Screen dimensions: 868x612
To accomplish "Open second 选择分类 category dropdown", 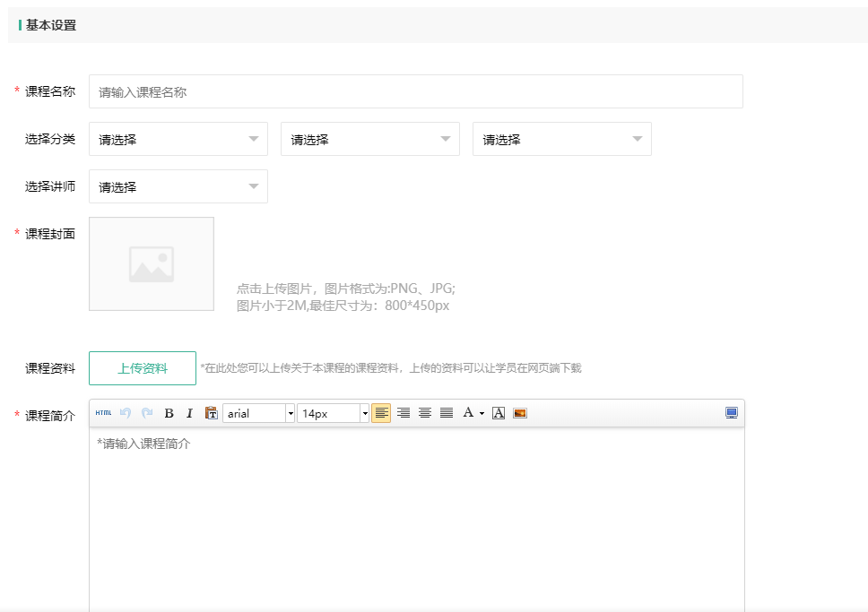I will point(370,139).
